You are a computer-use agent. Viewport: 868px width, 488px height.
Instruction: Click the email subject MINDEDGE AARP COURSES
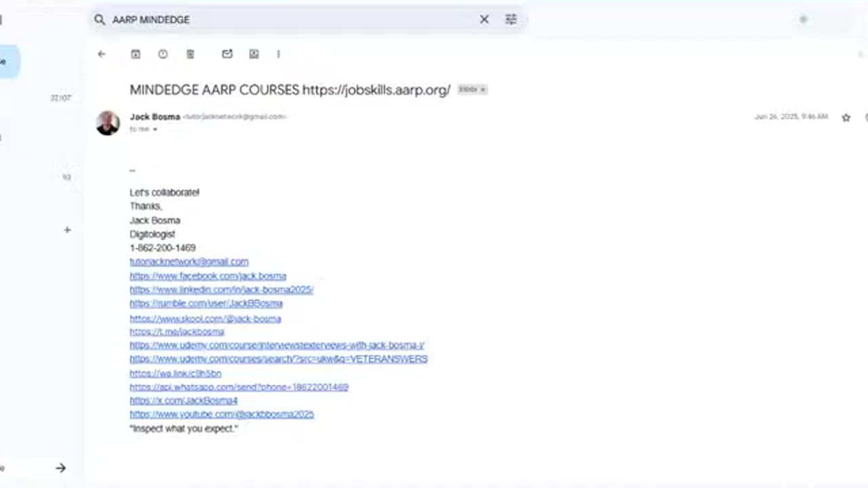pyautogui.click(x=290, y=90)
